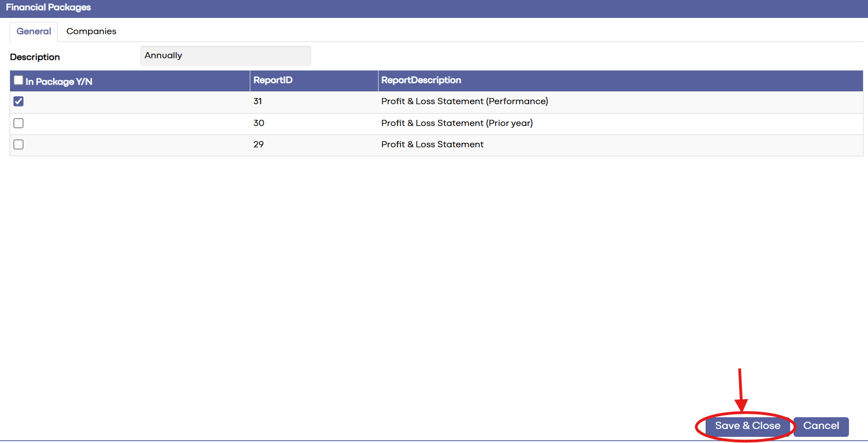Click the Save & Close button

[748, 426]
